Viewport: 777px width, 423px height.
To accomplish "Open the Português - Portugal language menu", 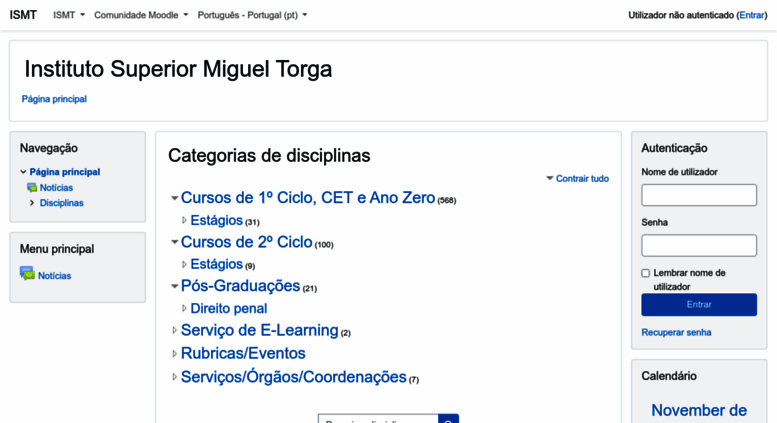I will tap(252, 15).
